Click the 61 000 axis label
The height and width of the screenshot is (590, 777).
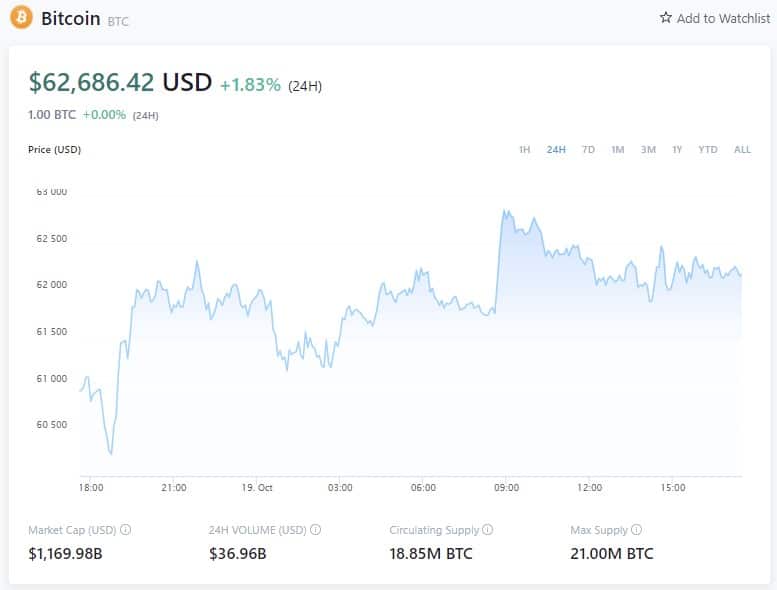point(52,378)
